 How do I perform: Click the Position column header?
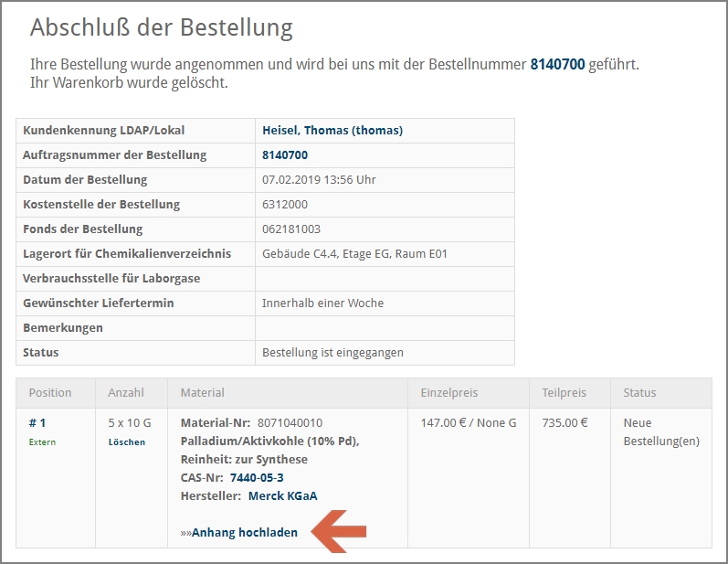coord(50,393)
